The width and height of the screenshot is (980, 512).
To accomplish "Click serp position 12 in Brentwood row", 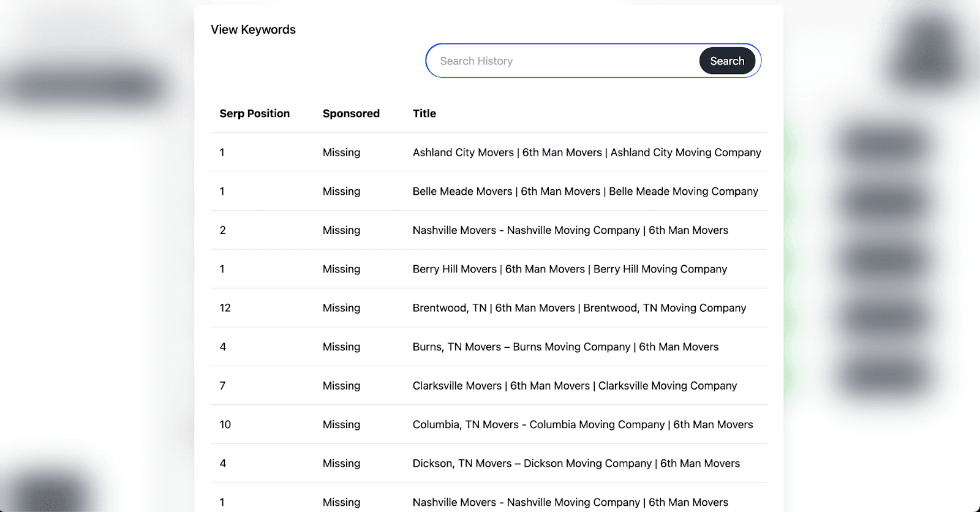I will tap(225, 308).
